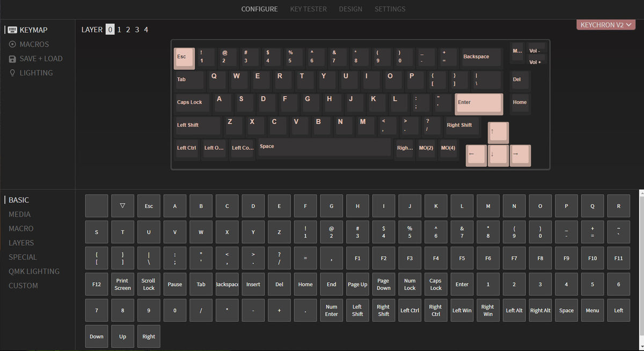This screenshot has width=644, height=351.
Task: Assign the Print Screen key from the picker
Action: click(122, 284)
